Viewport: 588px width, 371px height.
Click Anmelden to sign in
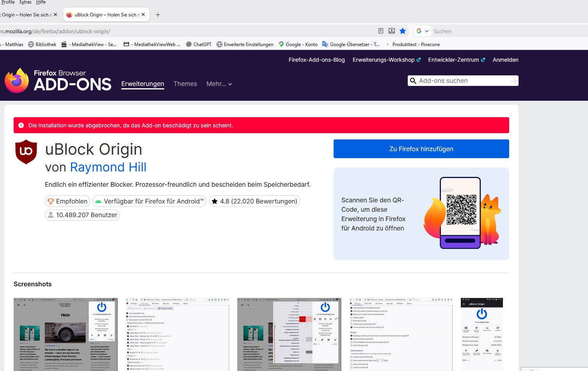click(506, 60)
